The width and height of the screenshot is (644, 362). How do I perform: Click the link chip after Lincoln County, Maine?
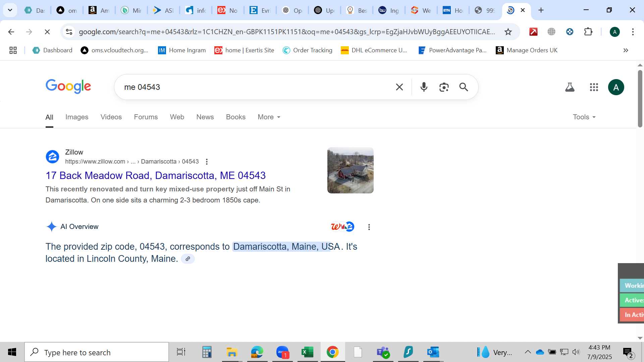pos(188,259)
